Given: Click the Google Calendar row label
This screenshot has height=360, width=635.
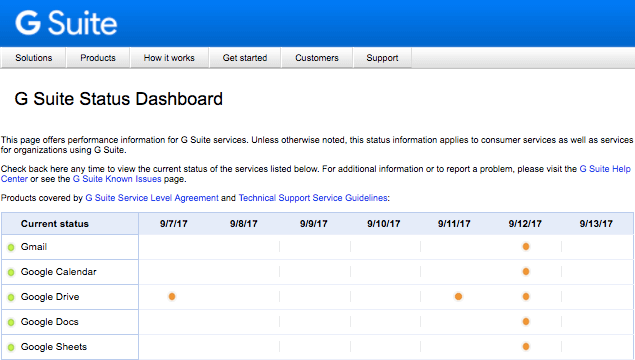Looking at the screenshot, I should pyautogui.click(x=59, y=272).
